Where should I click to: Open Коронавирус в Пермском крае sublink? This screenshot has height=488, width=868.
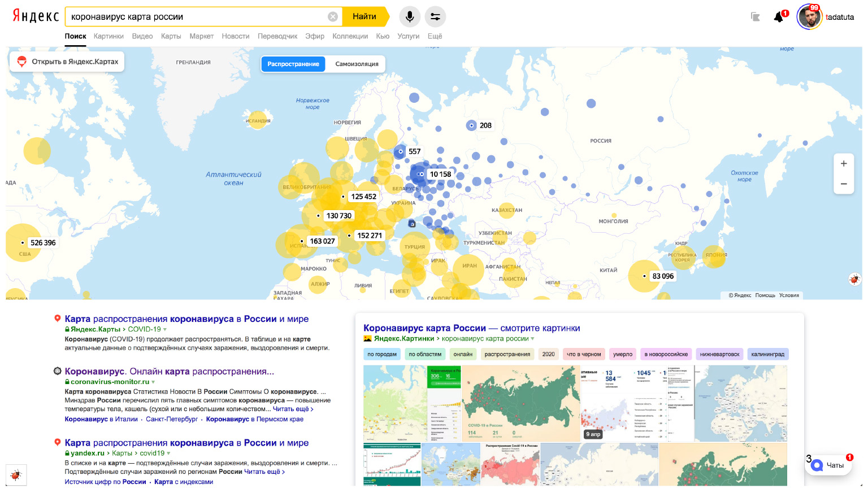point(255,419)
